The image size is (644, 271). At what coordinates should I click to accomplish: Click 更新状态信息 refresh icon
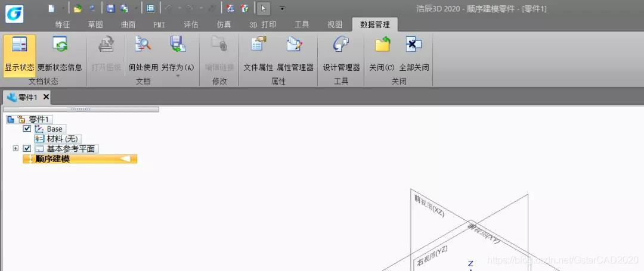pyautogui.click(x=60, y=44)
